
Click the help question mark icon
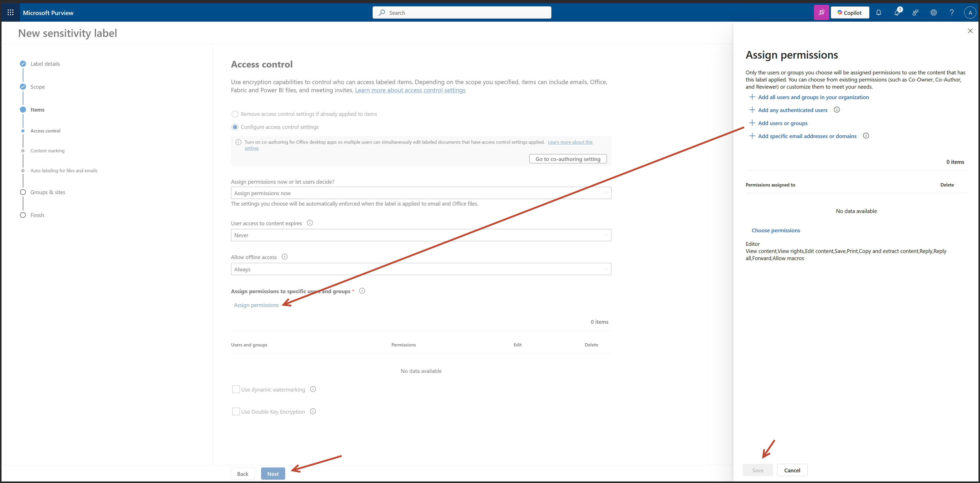(952, 12)
